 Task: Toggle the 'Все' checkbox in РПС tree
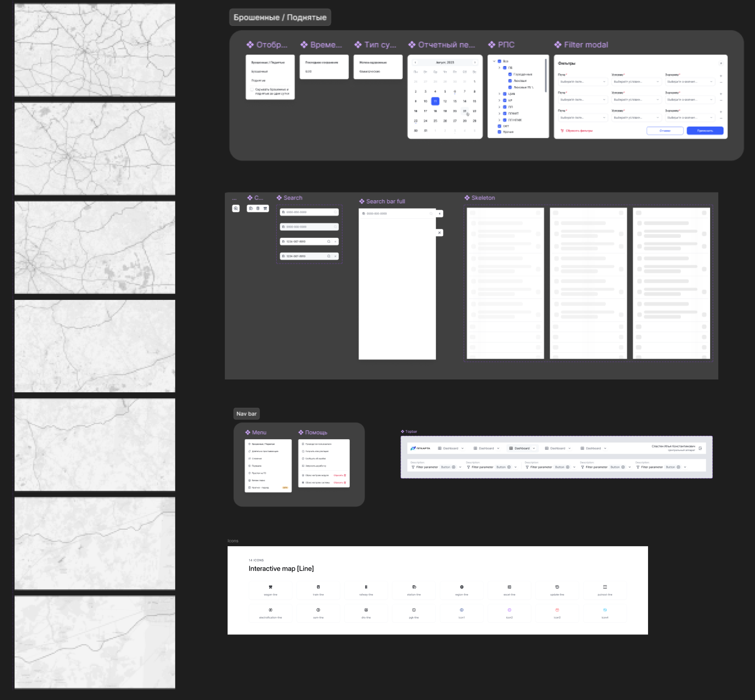pos(499,61)
